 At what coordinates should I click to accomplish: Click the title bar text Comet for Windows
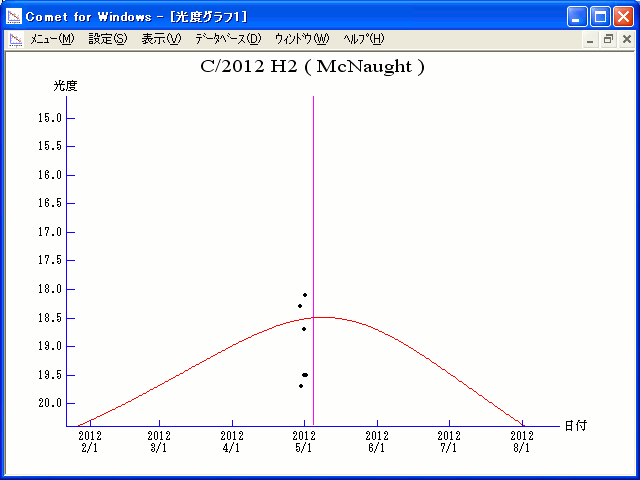tap(89, 17)
